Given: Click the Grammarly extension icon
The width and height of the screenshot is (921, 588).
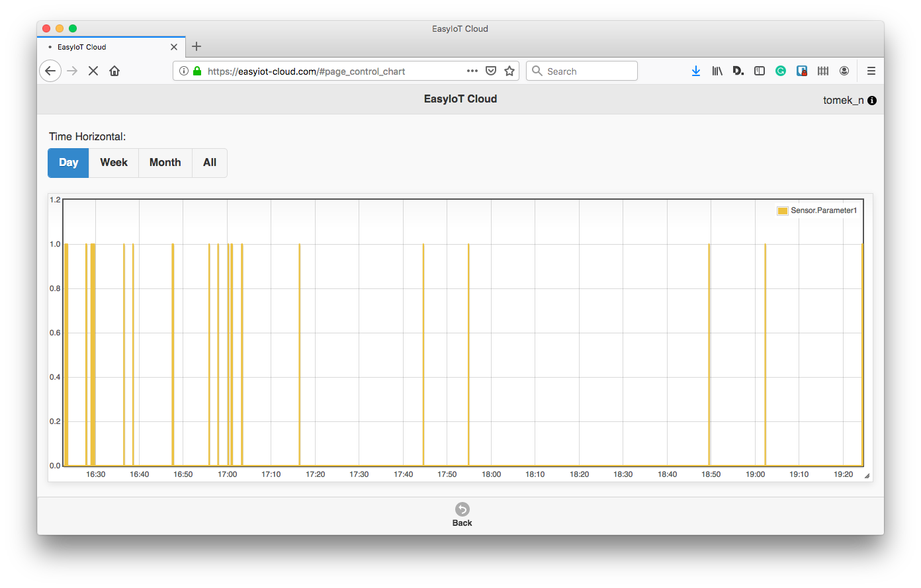Looking at the screenshot, I should pyautogui.click(x=781, y=71).
